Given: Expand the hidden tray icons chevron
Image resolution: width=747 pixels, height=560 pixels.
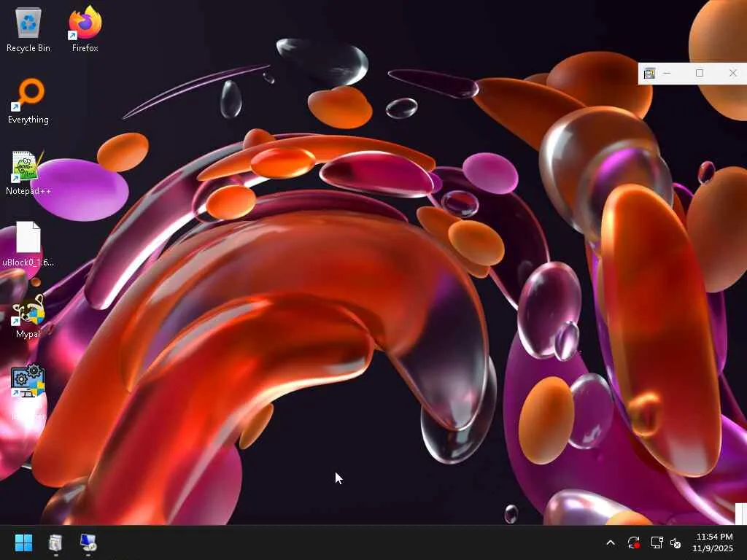Looking at the screenshot, I should click(611, 542).
